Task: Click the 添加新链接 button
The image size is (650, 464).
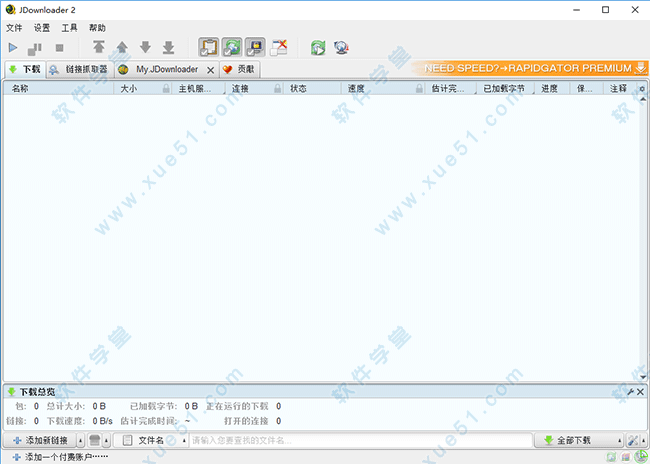Action: [x=40, y=440]
